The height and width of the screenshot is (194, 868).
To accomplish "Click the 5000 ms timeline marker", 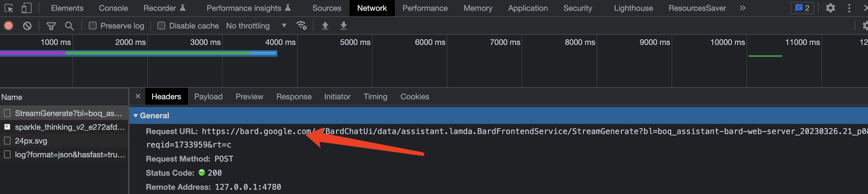I will pos(355,42).
